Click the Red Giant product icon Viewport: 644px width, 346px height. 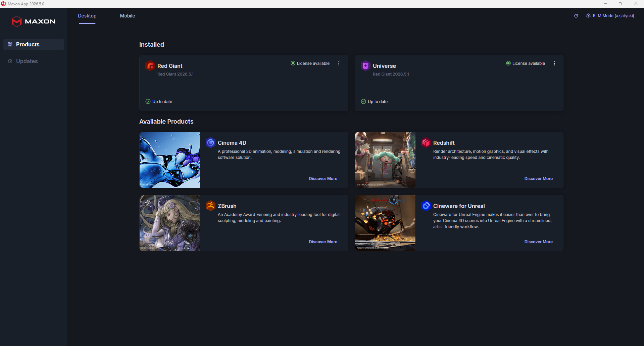click(150, 66)
